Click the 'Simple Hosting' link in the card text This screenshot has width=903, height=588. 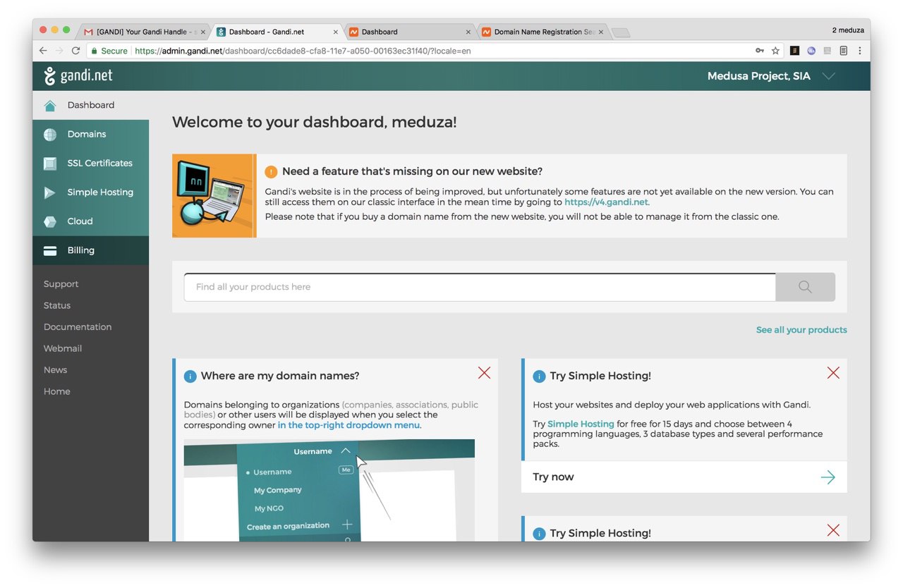click(x=581, y=424)
